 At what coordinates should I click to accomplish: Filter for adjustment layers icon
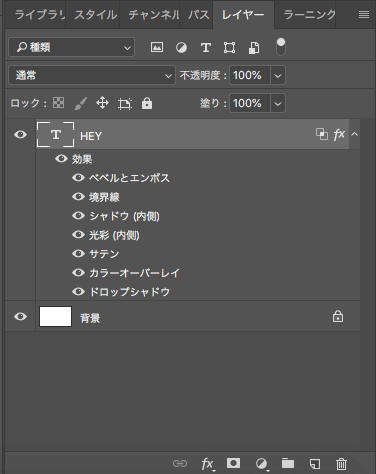coord(181,48)
